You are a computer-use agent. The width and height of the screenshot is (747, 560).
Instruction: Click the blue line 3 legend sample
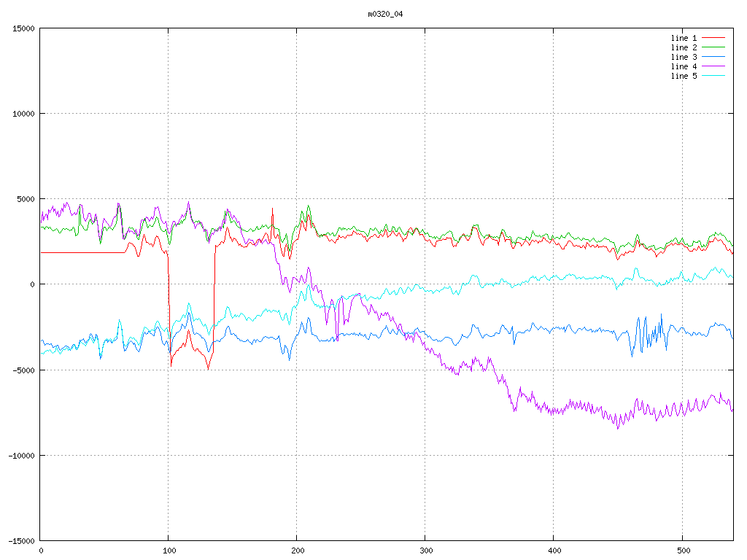(x=713, y=57)
